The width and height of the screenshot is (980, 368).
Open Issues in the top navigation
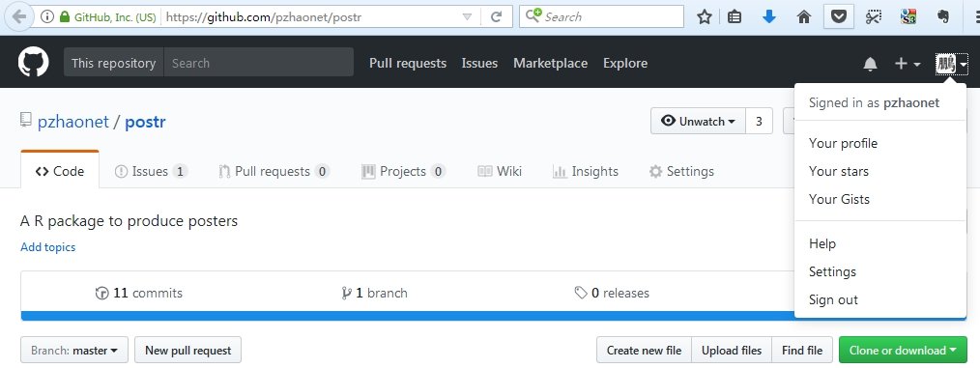479,63
